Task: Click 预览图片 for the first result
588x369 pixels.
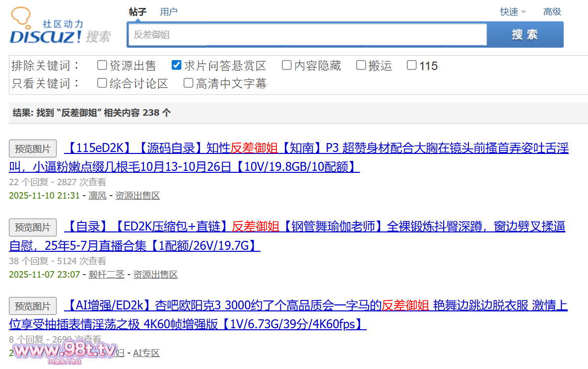Action: point(33,148)
